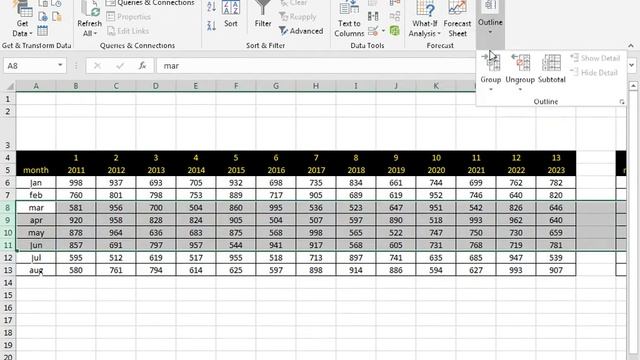Open Existing Connections icon
This screenshot has height=360, width=640.
pos(56,17)
